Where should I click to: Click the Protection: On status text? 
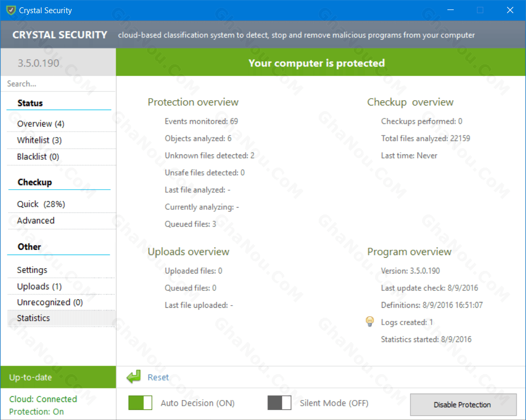click(x=36, y=411)
